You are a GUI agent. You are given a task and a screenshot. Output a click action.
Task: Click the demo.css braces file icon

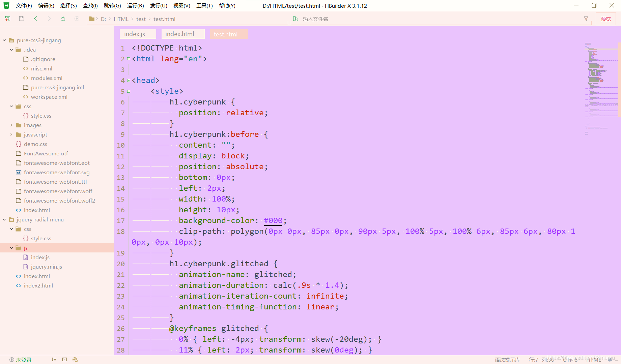[19, 144]
